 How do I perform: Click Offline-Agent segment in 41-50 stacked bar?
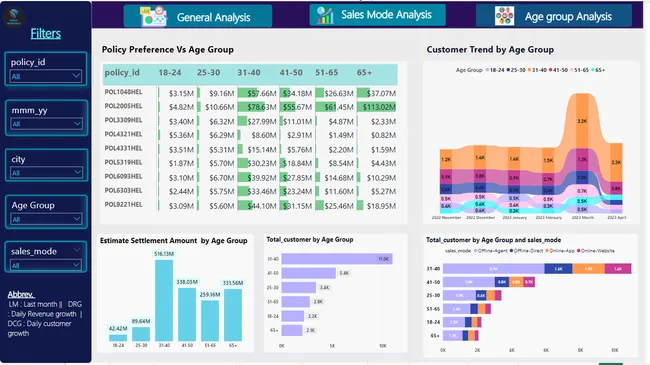(468, 282)
